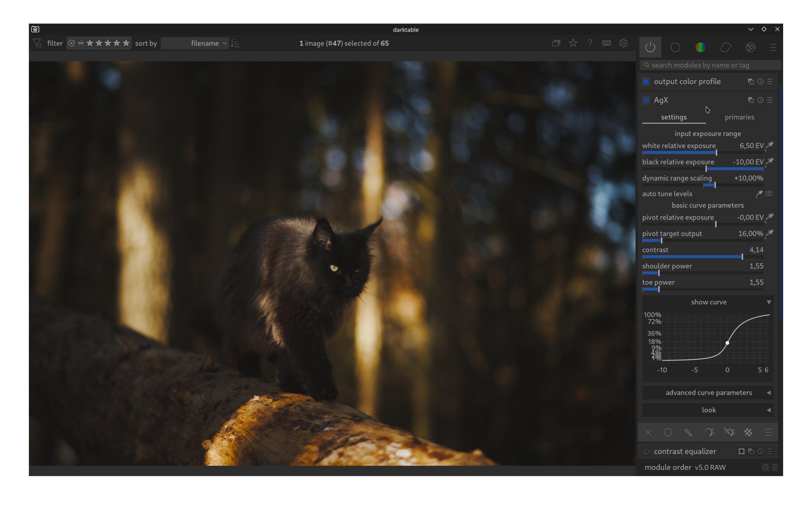Select the settings tab in AgX
The image size is (812, 510).
tap(673, 117)
